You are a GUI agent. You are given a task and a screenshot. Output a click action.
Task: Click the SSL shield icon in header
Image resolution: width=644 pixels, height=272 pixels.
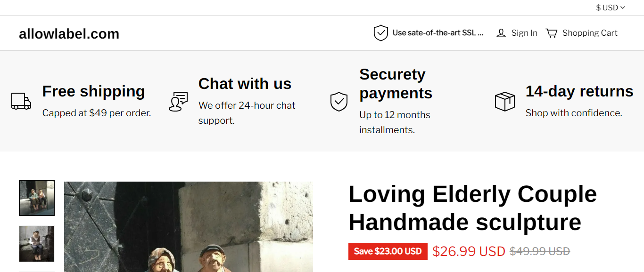pos(380,33)
